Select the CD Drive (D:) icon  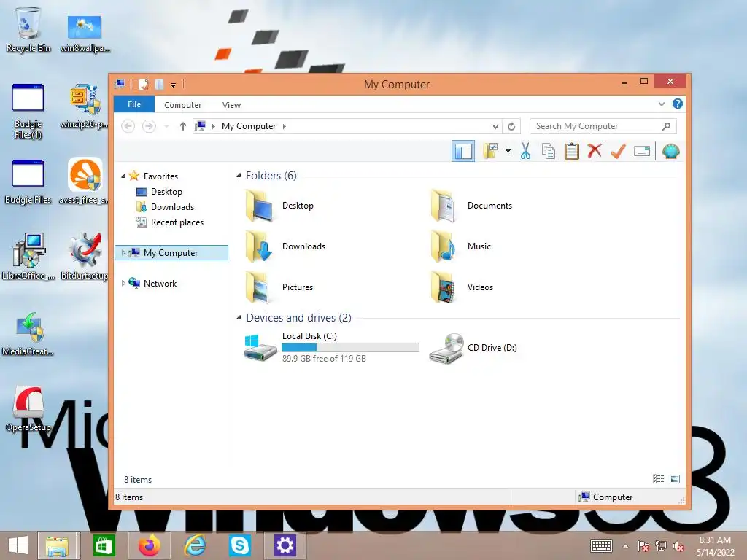446,349
